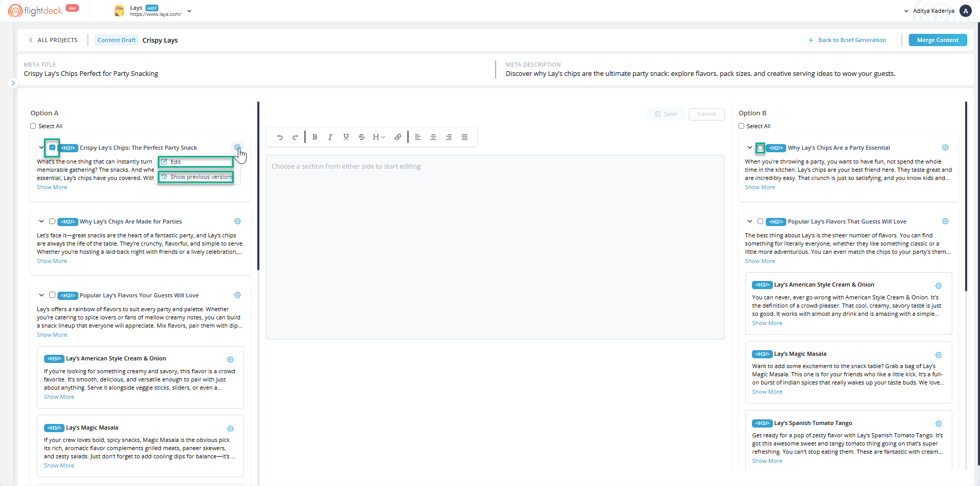Open gear menu for 'Why Lay's Chips Are Made for Parties'
This screenshot has width=980, height=486.
[237, 221]
